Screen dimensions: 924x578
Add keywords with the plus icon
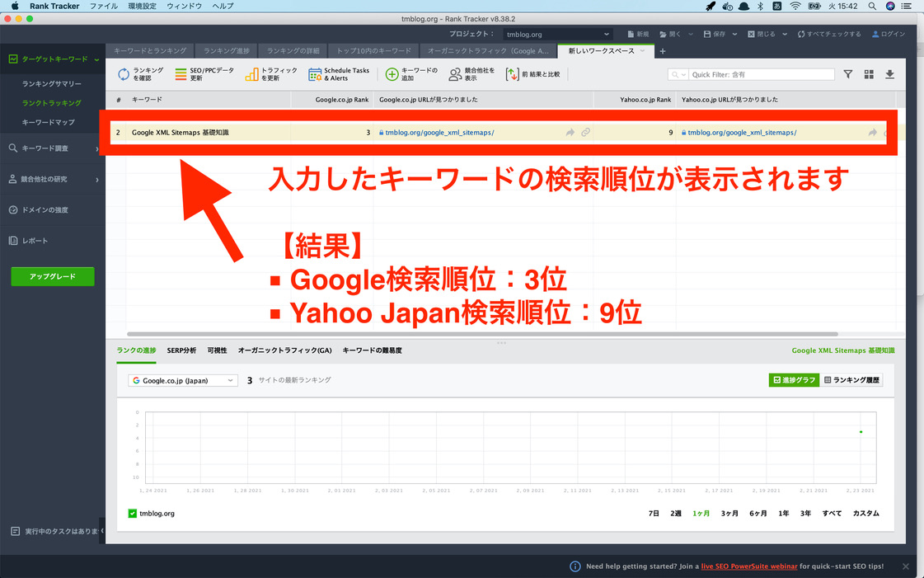(x=392, y=74)
